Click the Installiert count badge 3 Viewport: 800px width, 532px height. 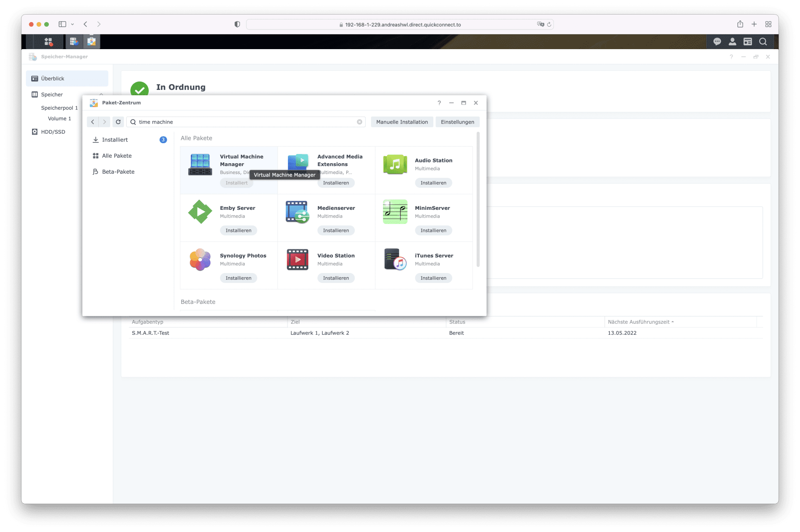tap(163, 140)
